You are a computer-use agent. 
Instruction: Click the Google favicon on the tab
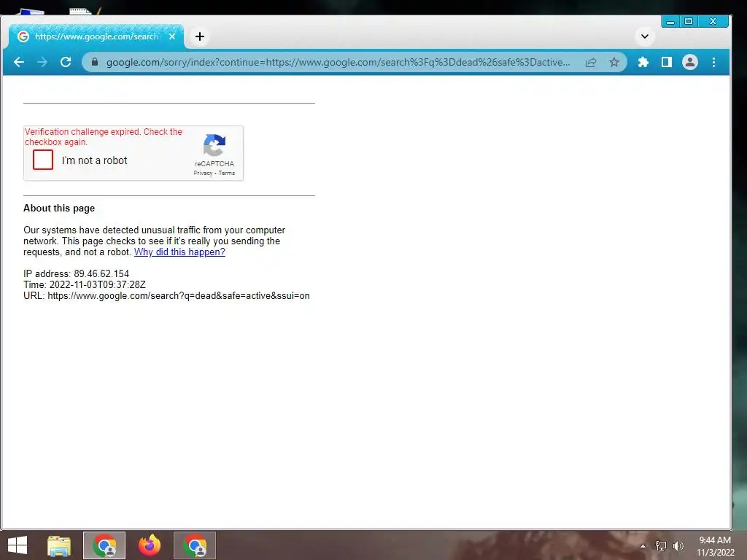[x=23, y=36]
